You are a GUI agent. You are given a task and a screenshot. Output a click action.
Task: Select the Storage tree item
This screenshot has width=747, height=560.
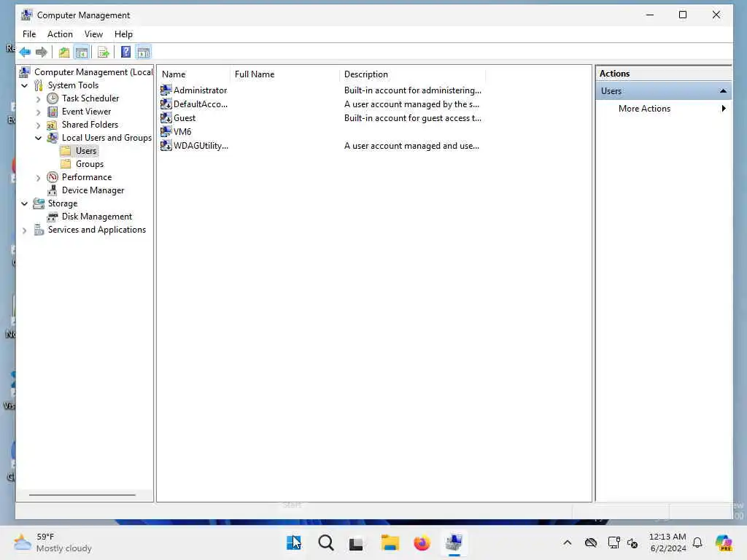click(63, 203)
